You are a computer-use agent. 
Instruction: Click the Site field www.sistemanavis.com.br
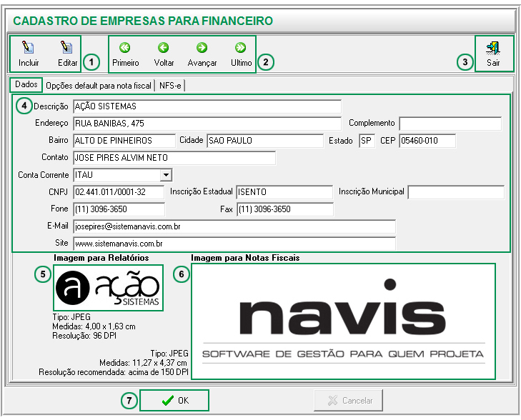click(234, 244)
